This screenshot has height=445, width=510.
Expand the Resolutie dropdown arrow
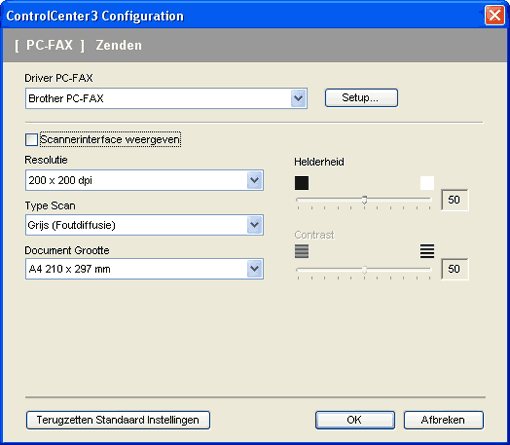[x=255, y=180]
